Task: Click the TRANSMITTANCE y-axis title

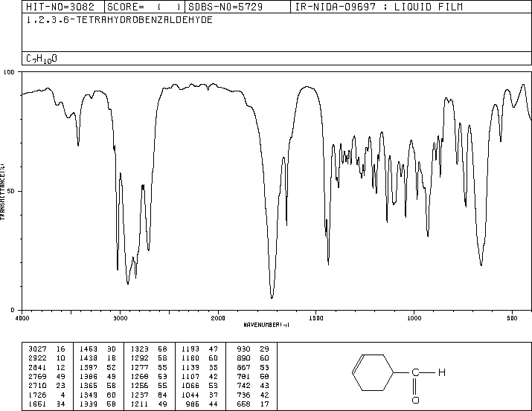Action: click(x=2, y=192)
